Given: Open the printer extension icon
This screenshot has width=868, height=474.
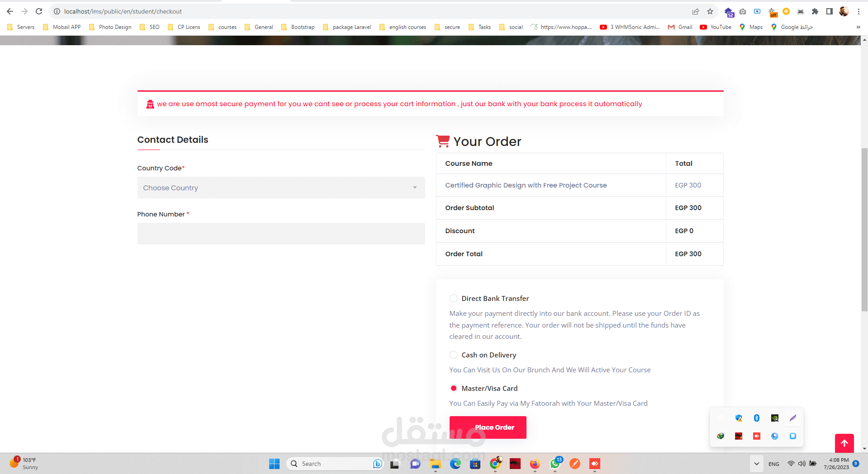Looking at the screenshot, I should [x=801, y=11].
